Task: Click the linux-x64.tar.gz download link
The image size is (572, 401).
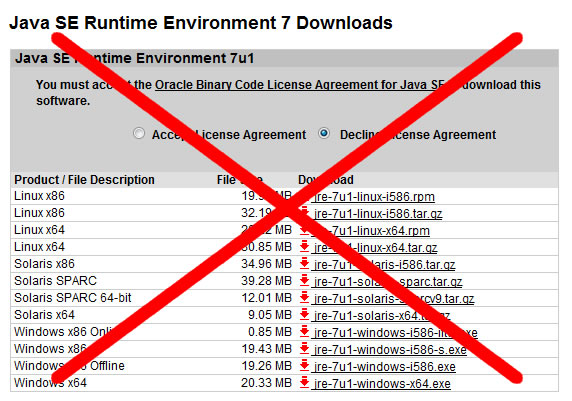Action: tap(375, 248)
